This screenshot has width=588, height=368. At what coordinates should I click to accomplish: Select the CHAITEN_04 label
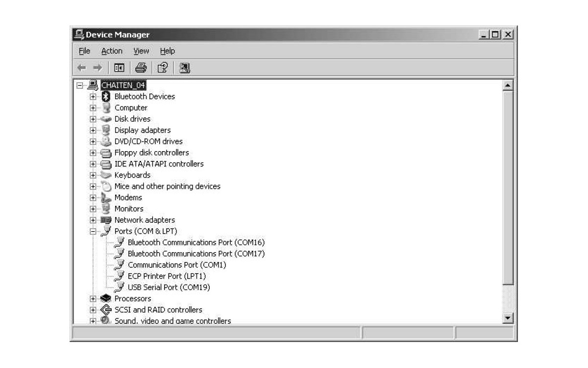123,85
